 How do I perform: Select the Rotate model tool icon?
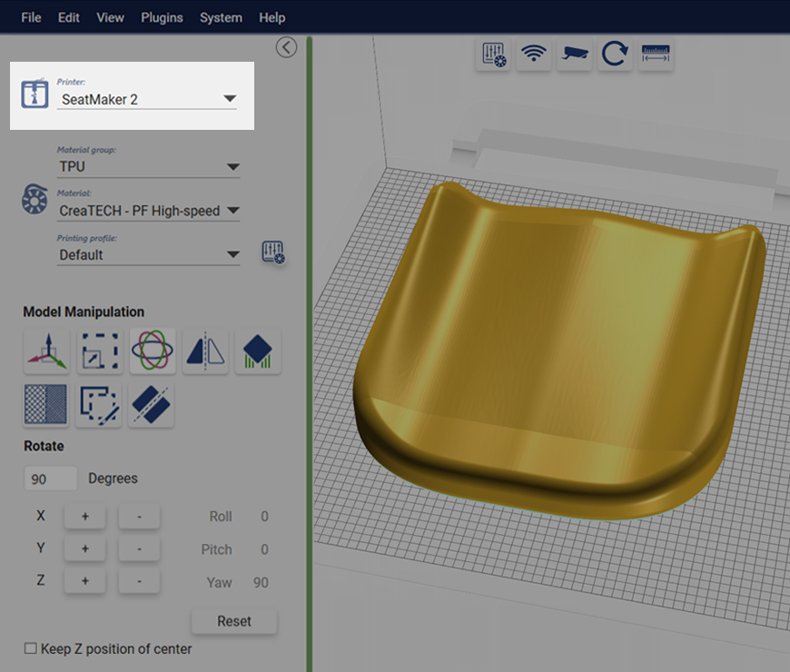click(x=153, y=351)
